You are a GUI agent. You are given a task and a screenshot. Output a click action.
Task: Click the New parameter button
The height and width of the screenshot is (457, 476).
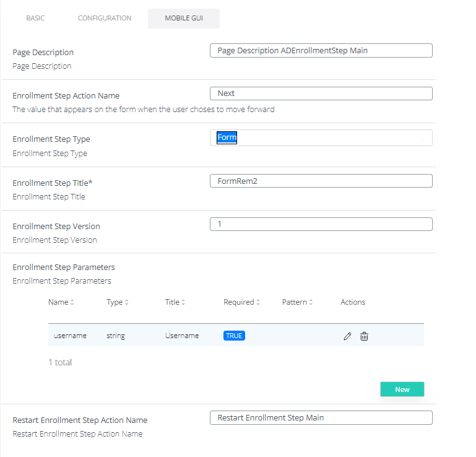click(402, 389)
